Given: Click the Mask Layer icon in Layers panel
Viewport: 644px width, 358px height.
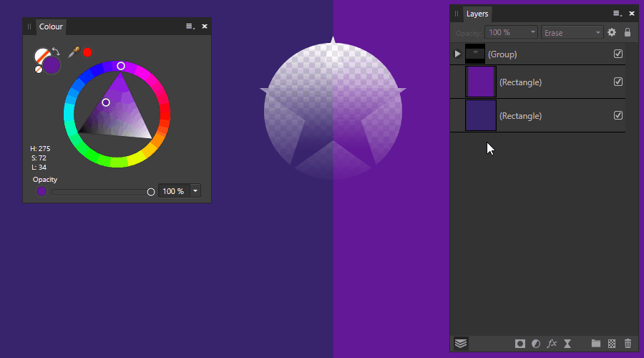Looking at the screenshot, I should (520, 344).
